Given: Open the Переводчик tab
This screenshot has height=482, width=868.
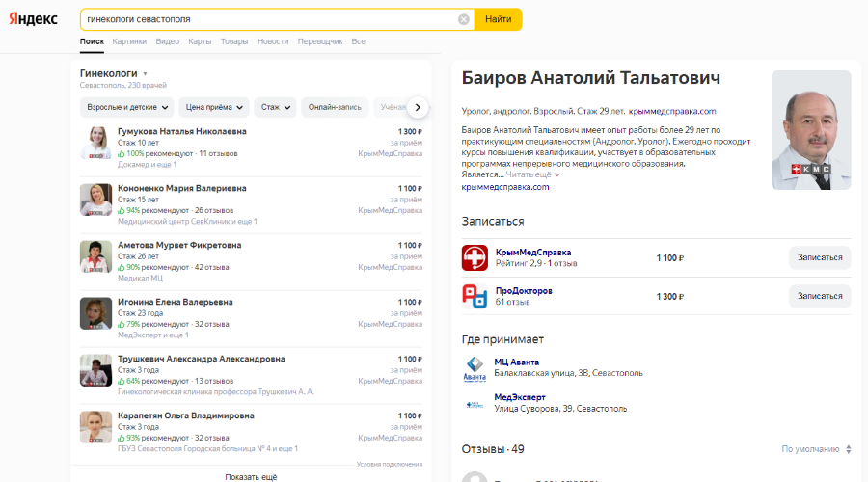Looking at the screenshot, I should [x=320, y=41].
